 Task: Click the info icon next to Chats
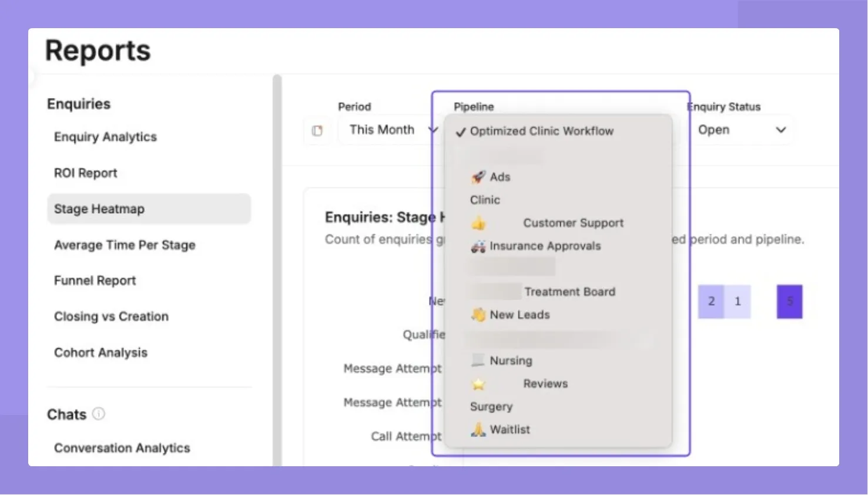[x=99, y=414]
